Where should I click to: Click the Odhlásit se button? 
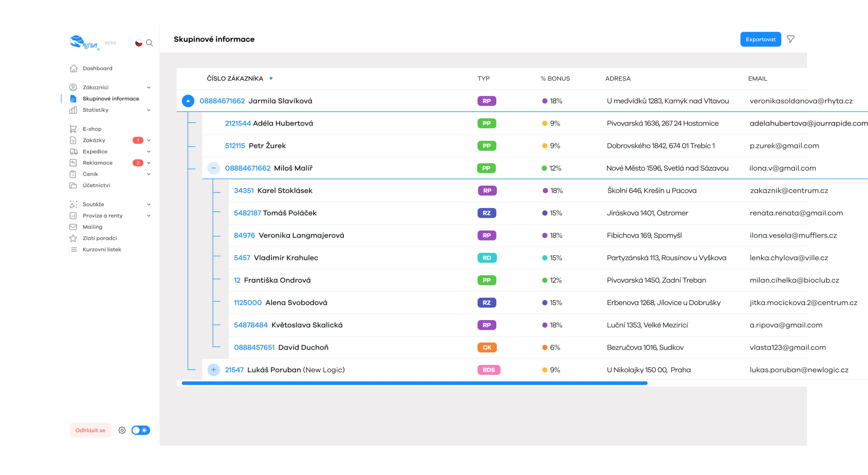(x=90, y=430)
